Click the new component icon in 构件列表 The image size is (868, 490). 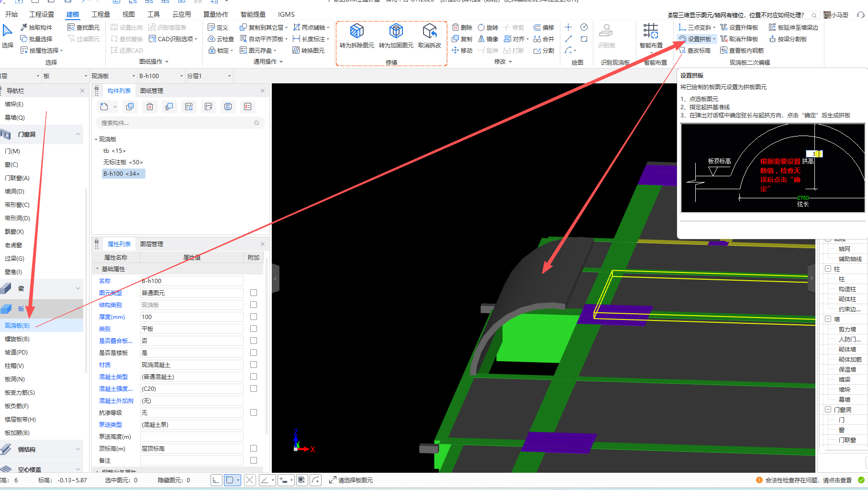pyautogui.click(x=104, y=107)
